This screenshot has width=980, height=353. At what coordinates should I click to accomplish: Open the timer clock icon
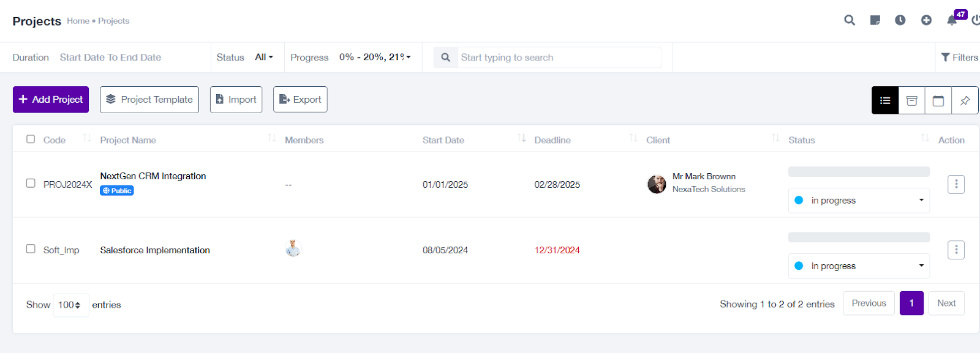[x=900, y=20]
